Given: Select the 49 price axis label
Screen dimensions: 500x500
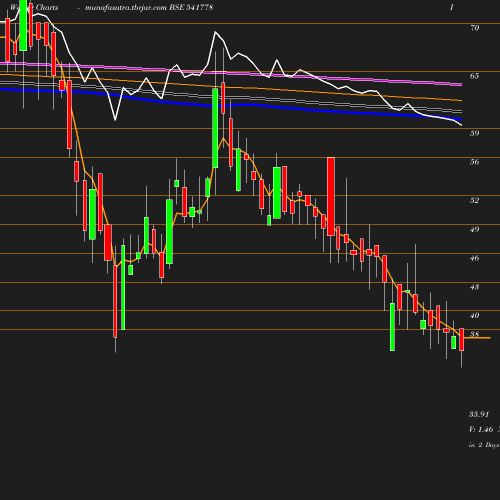Looking at the screenshot, I should tap(475, 229).
